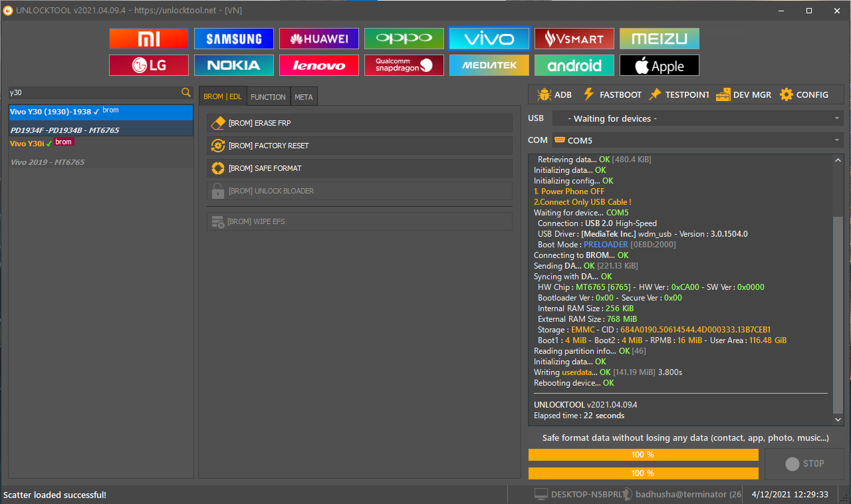Click the Safe Format lifebuoy icon

coord(218,168)
